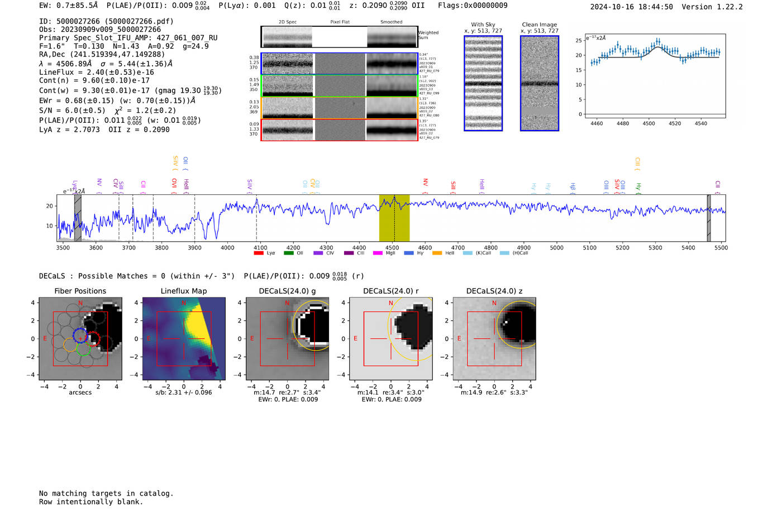Viewport: 782px width, 532px height.
Task: Click the 2D Spec column header
Action: tap(288, 22)
